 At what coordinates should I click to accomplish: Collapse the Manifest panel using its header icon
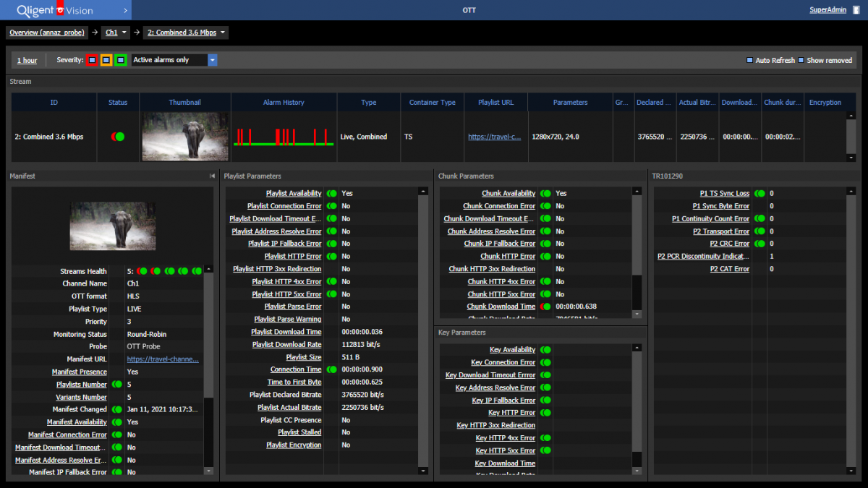(x=212, y=176)
